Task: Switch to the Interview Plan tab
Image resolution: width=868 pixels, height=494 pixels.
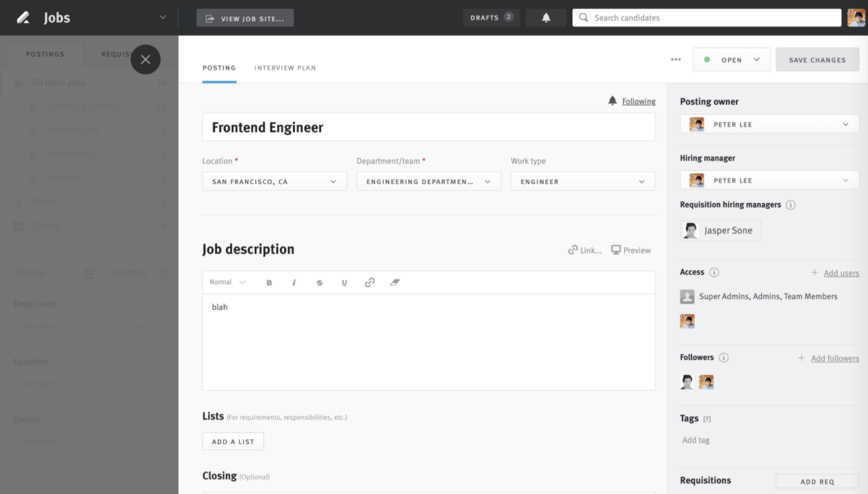Action: [x=285, y=68]
